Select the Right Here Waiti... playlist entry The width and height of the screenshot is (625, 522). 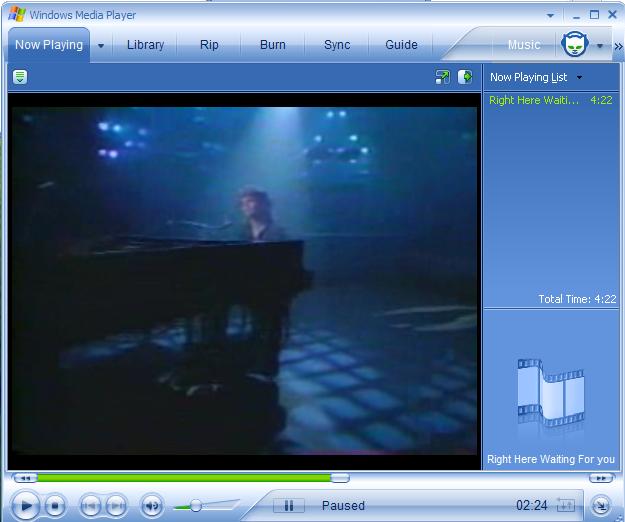[550, 100]
